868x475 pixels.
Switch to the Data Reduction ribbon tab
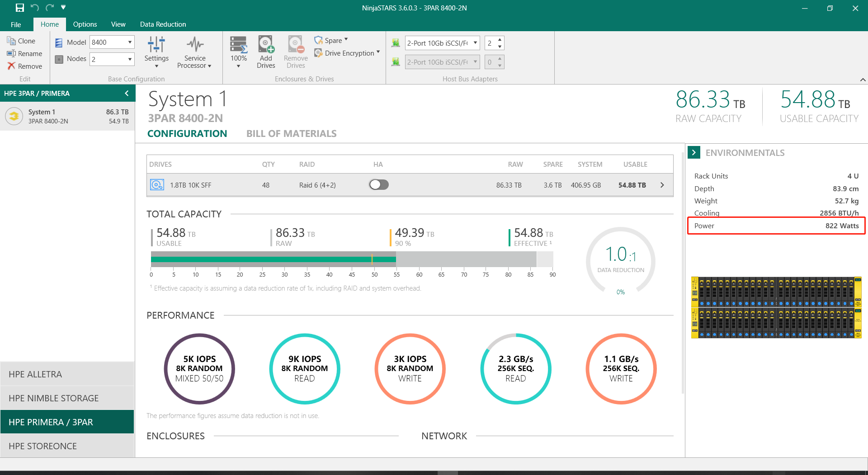coord(163,24)
